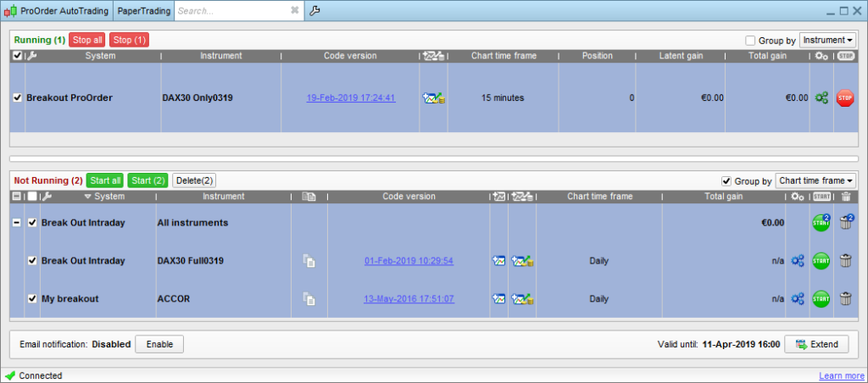Uncheck Break Out Intraday group row checkbox
The height and width of the screenshot is (383, 868).
(33, 223)
